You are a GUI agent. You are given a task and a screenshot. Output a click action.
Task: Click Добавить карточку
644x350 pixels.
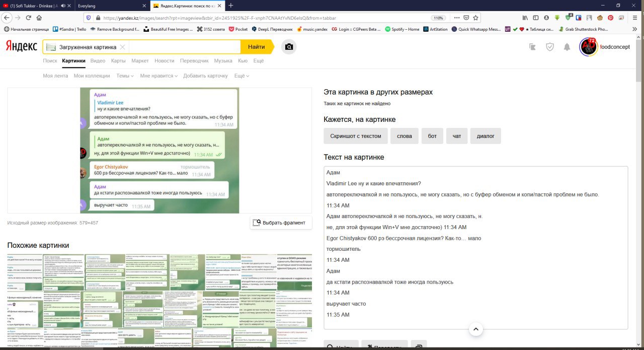[205, 76]
